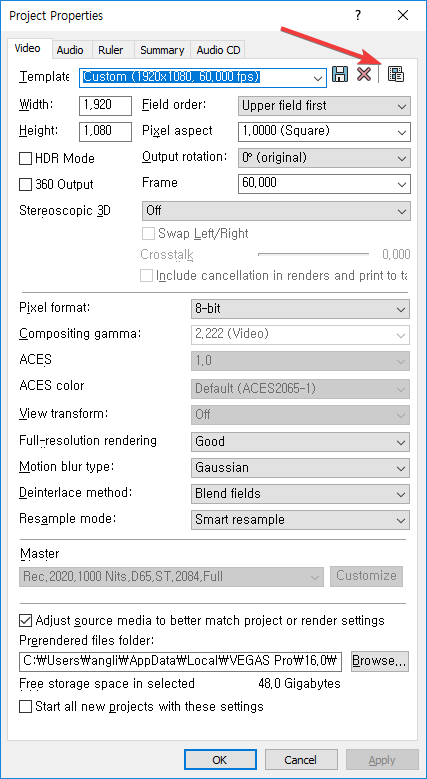
Task: Open the Resample mode dropdown
Action: tap(300, 520)
